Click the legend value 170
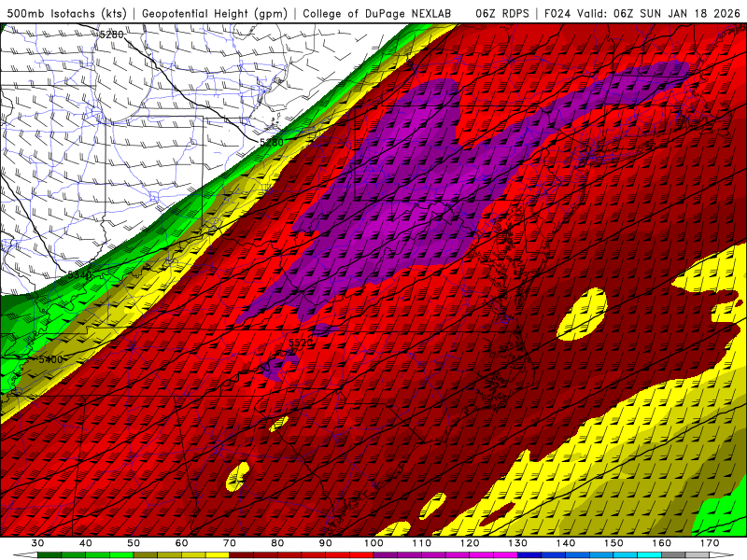 [710, 543]
